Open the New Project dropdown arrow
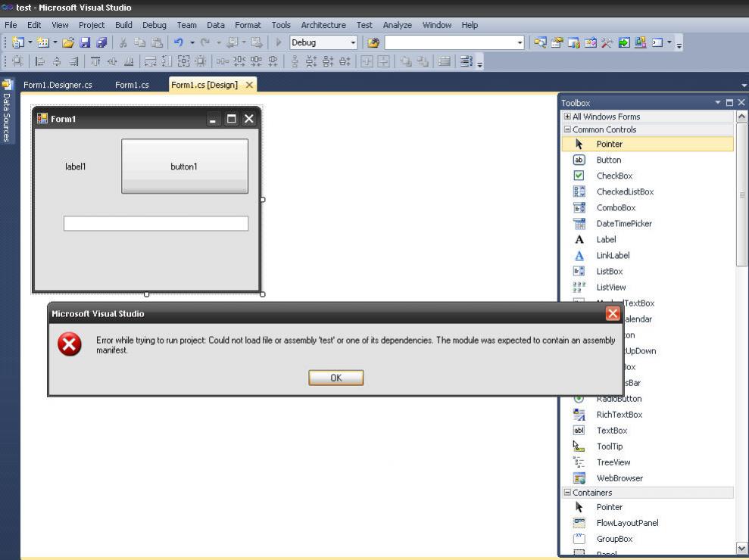The height and width of the screenshot is (560, 749). [x=30, y=42]
